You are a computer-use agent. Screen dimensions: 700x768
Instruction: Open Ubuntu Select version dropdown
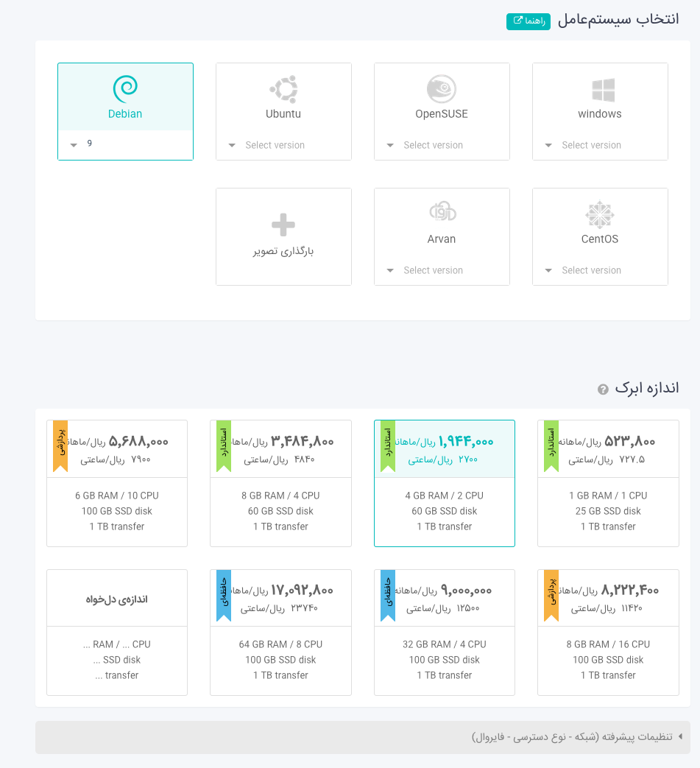click(283, 145)
